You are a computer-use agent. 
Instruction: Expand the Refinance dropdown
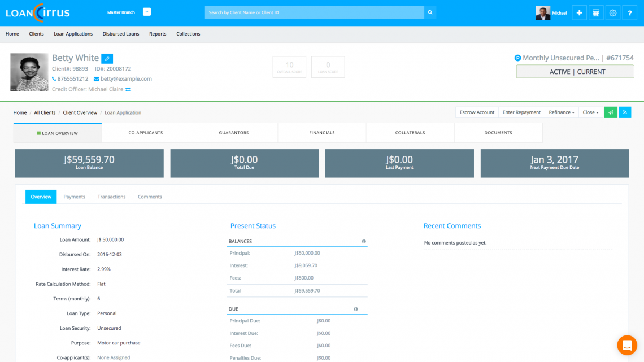click(x=561, y=112)
